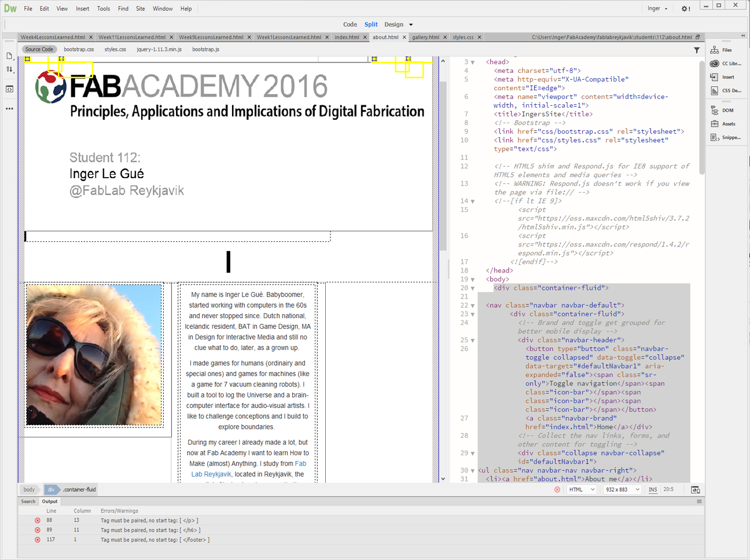Click the linting error status icon
Screen dimensions: 750x560
pos(557,489)
